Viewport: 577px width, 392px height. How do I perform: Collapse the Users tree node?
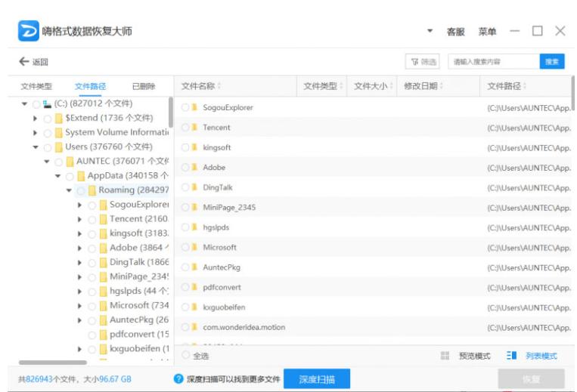pyautogui.click(x=36, y=147)
